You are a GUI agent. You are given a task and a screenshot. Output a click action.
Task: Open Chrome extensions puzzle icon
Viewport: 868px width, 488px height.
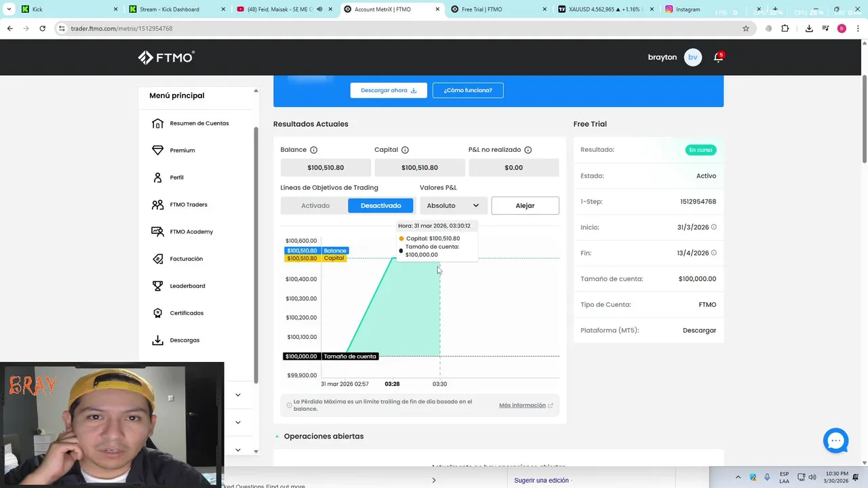785,28
